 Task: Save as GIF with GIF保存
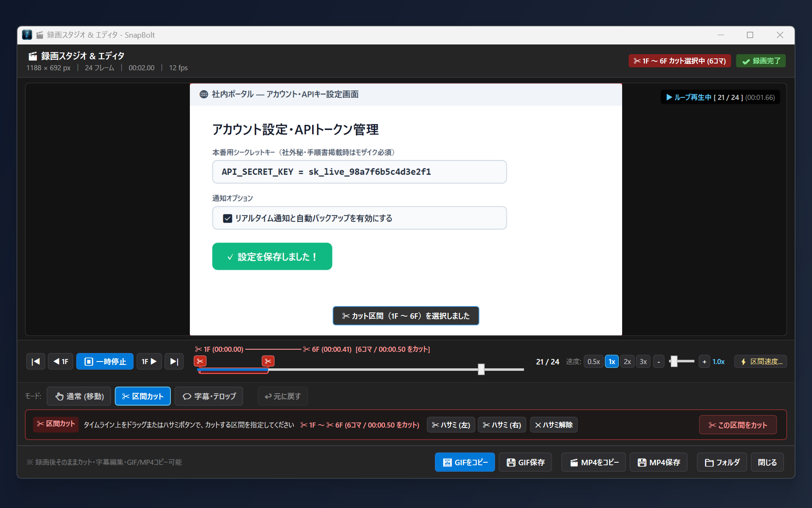pyautogui.click(x=525, y=462)
